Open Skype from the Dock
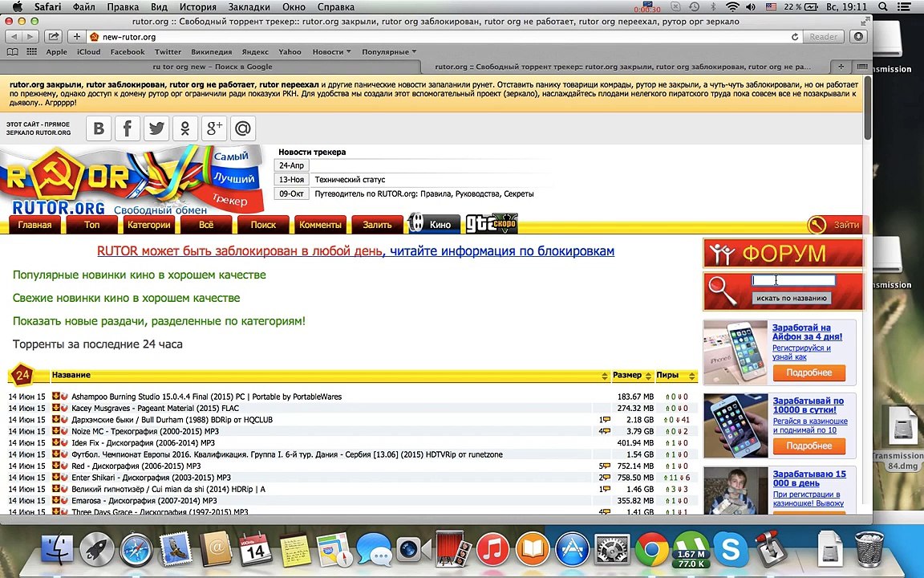This screenshot has width=924, height=578. pyautogui.click(x=731, y=549)
